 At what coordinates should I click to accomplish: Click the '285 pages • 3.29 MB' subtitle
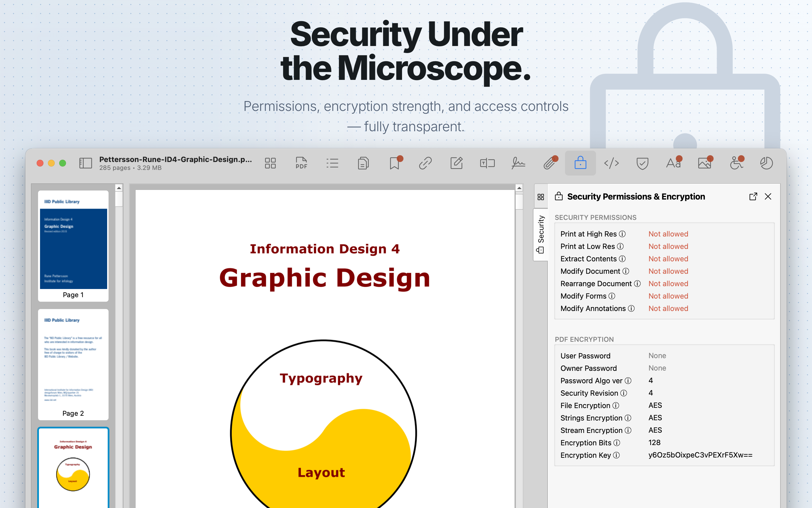coord(130,168)
